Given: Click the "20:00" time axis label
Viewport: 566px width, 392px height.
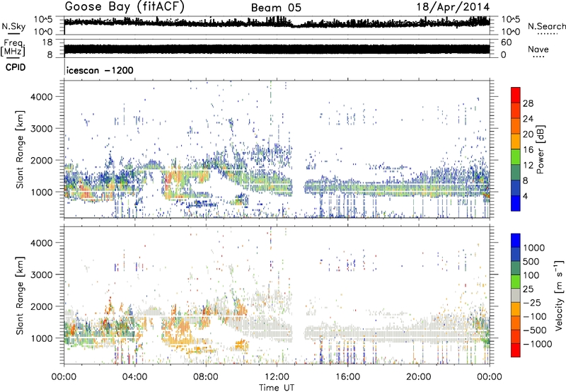Looking at the screenshot, I should pos(418,377).
